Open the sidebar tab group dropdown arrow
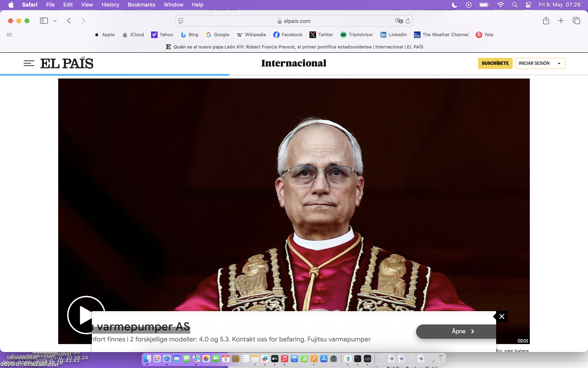The image size is (588, 368). (x=55, y=21)
